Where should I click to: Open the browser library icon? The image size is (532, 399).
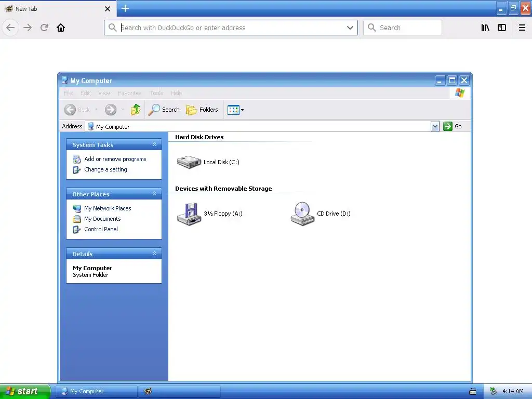[485, 28]
